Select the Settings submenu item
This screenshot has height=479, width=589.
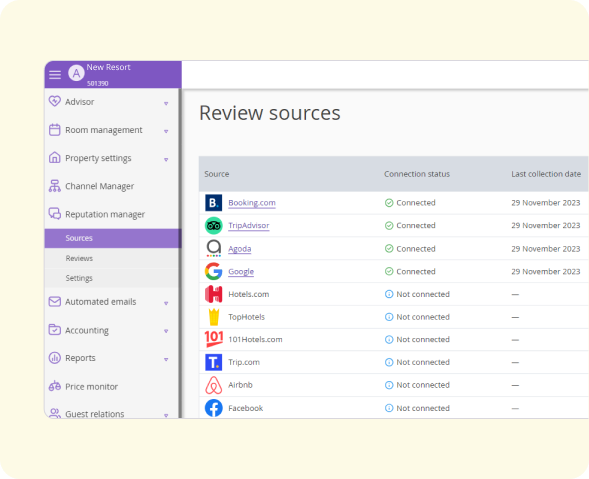coord(111,278)
